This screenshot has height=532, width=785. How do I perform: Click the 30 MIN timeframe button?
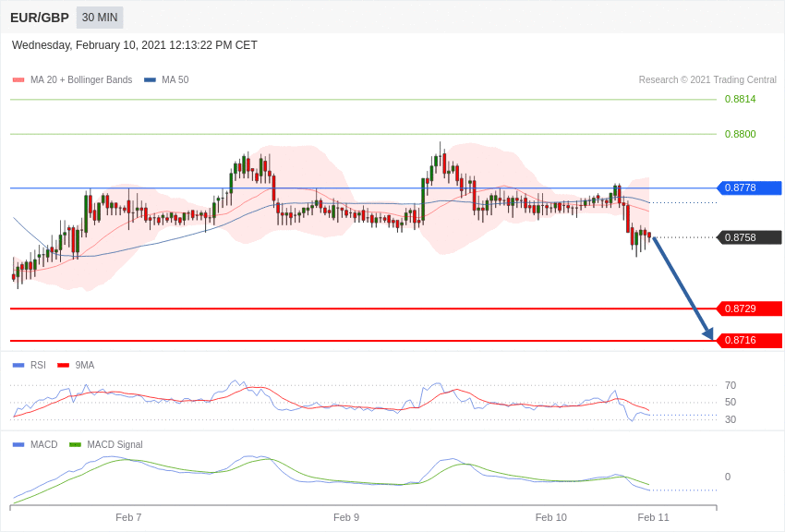(x=100, y=18)
